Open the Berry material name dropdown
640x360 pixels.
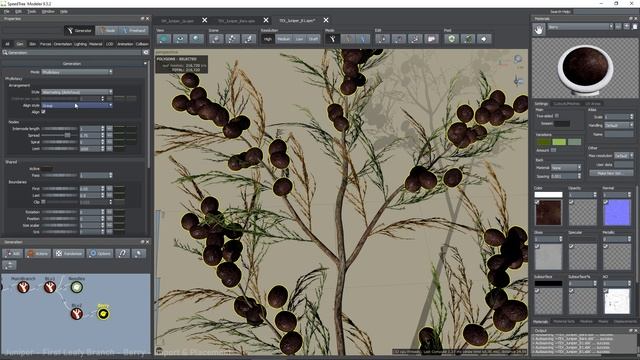[x=580, y=27]
